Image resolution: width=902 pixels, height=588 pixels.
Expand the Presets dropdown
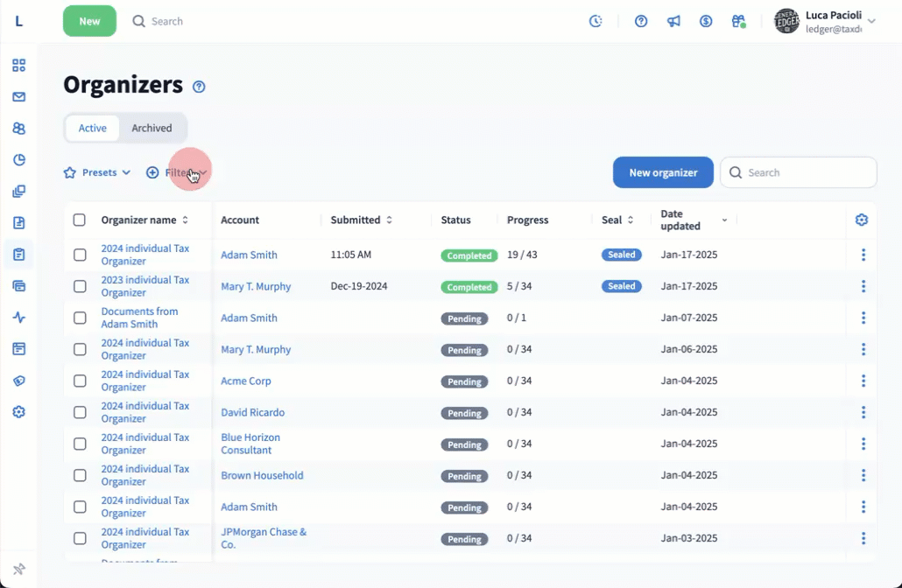point(97,172)
